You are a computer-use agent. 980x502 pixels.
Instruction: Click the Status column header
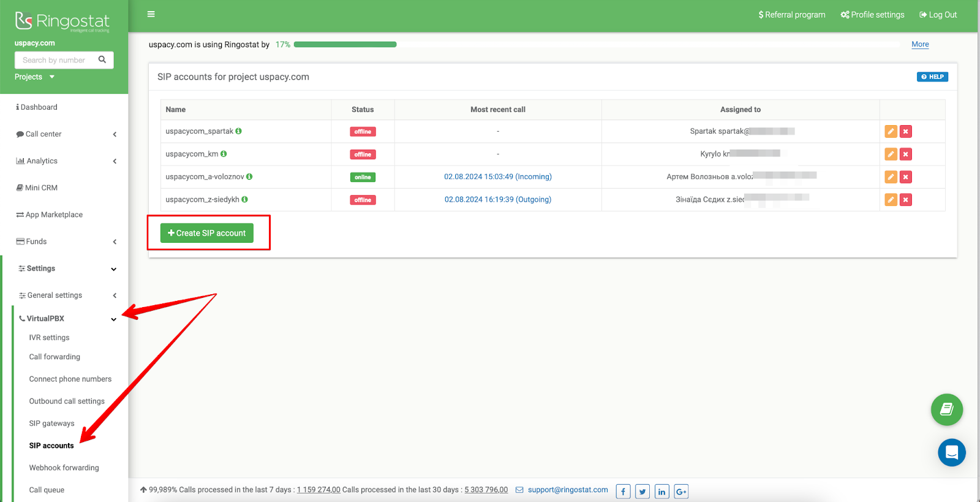point(363,110)
